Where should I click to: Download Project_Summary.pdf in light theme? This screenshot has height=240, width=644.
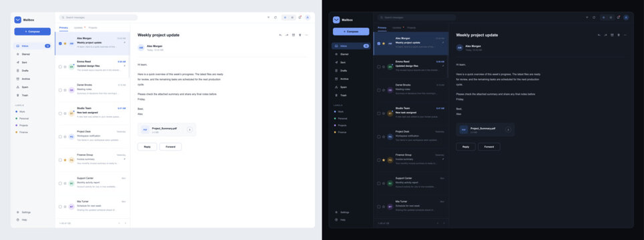190,129
